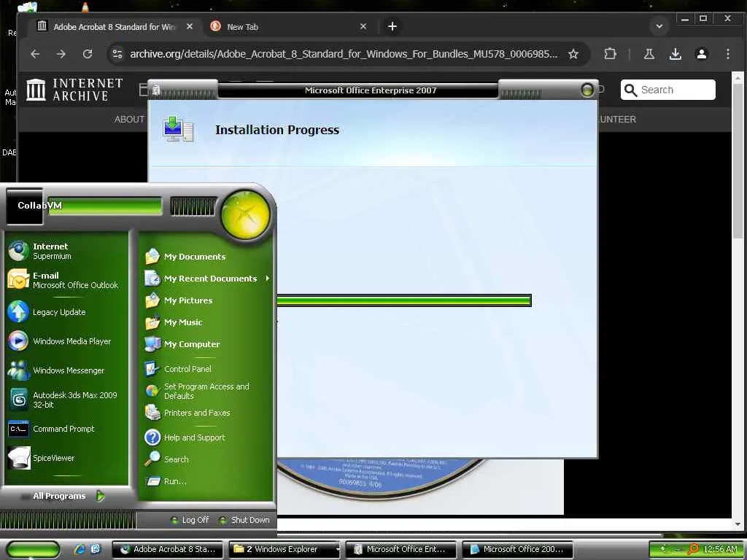
Task: Click site information icon in address bar
Action: coord(117,54)
